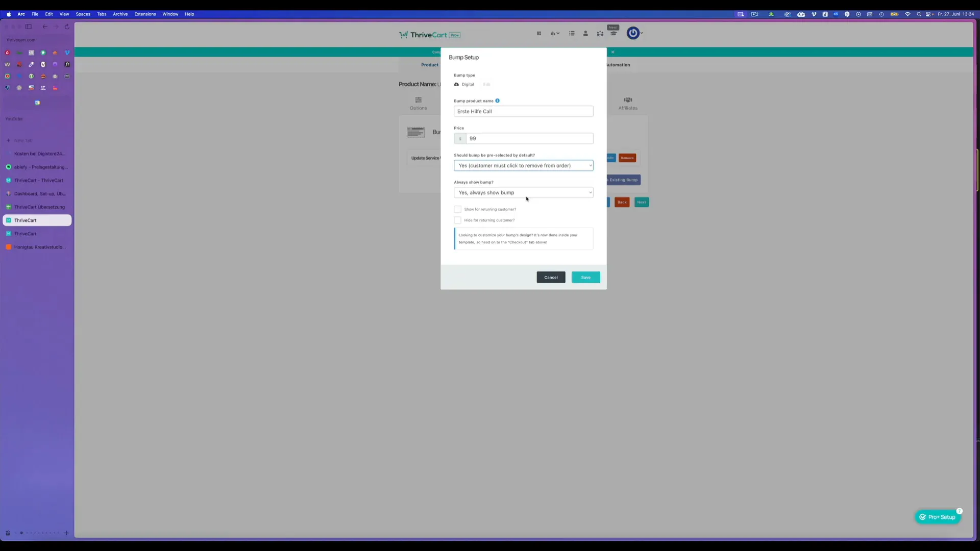This screenshot has width=980, height=551.
Task: Open the Always show bump dropdown
Action: click(523, 192)
